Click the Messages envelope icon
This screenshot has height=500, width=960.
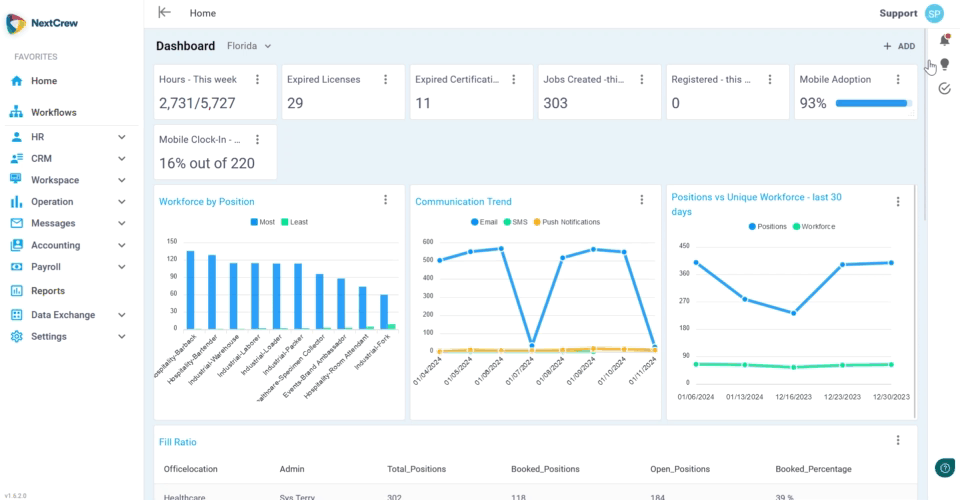point(17,223)
